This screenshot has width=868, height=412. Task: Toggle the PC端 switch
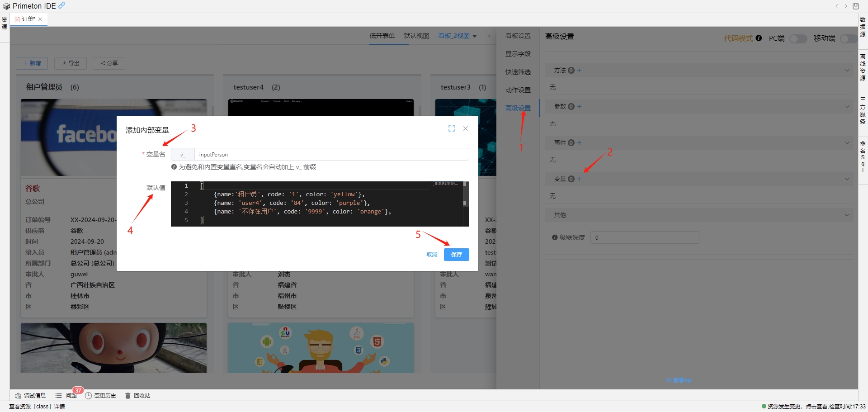click(798, 39)
